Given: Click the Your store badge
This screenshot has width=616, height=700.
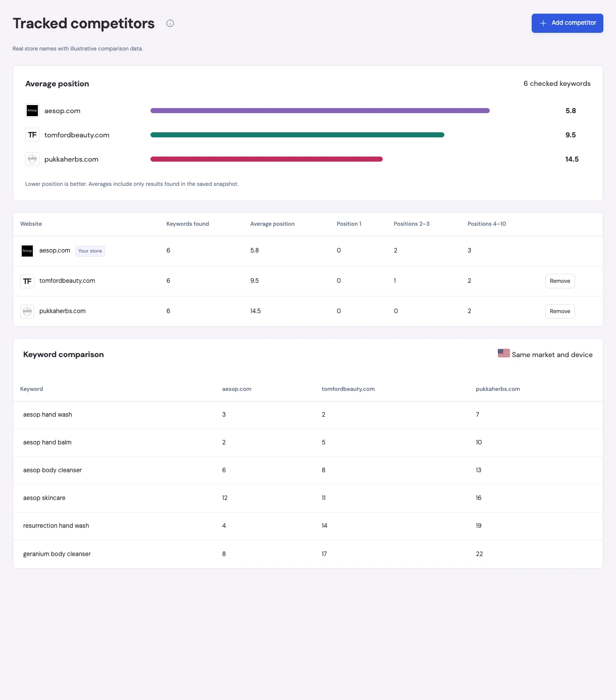Looking at the screenshot, I should point(90,251).
